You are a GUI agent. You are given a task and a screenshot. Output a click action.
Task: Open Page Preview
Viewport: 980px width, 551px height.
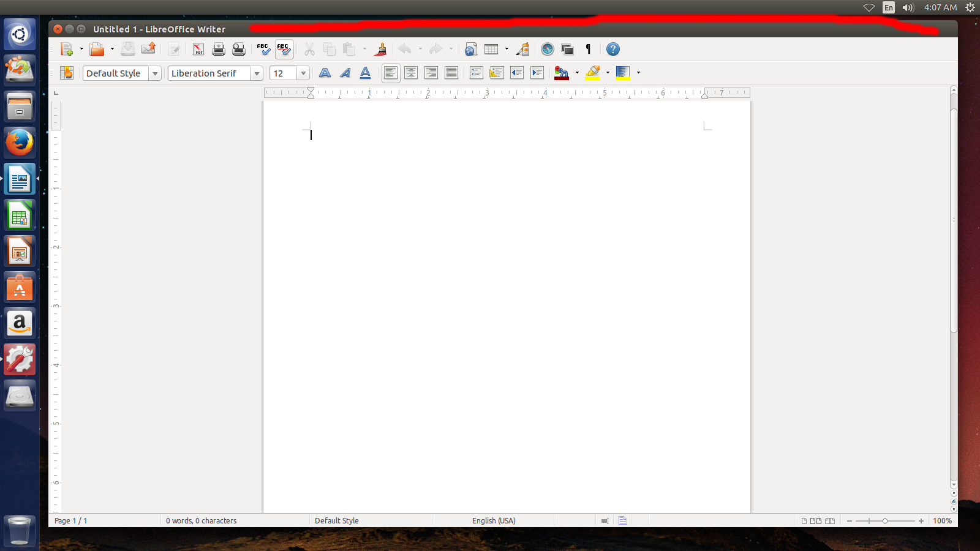tap(239, 49)
